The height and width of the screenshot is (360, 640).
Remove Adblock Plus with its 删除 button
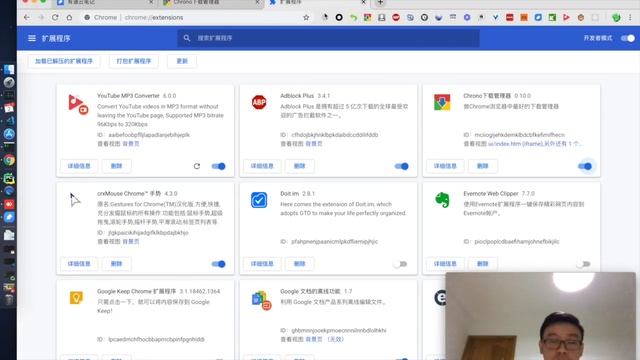pos(300,166)
